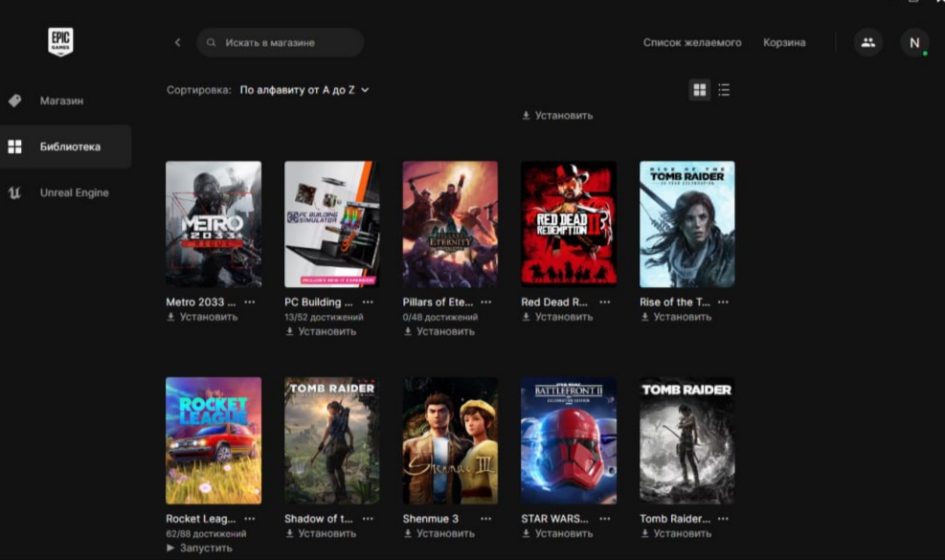Screen dimensions: 945x560
Task: Open Список желаемого wishlist
Action: click(x=692, y=43)
